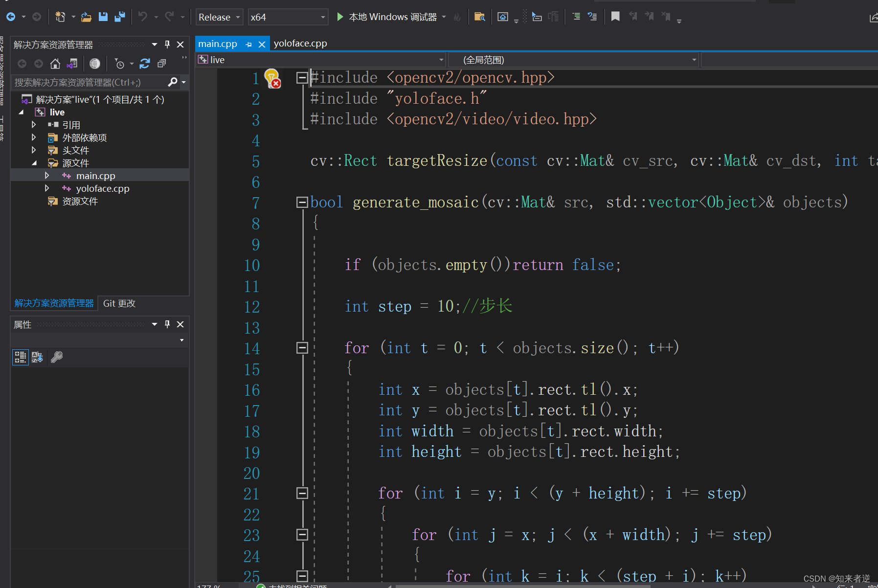Collapse all icon in Solution Explorer
This screenshot has width=878, height=588.
(161, 64)
